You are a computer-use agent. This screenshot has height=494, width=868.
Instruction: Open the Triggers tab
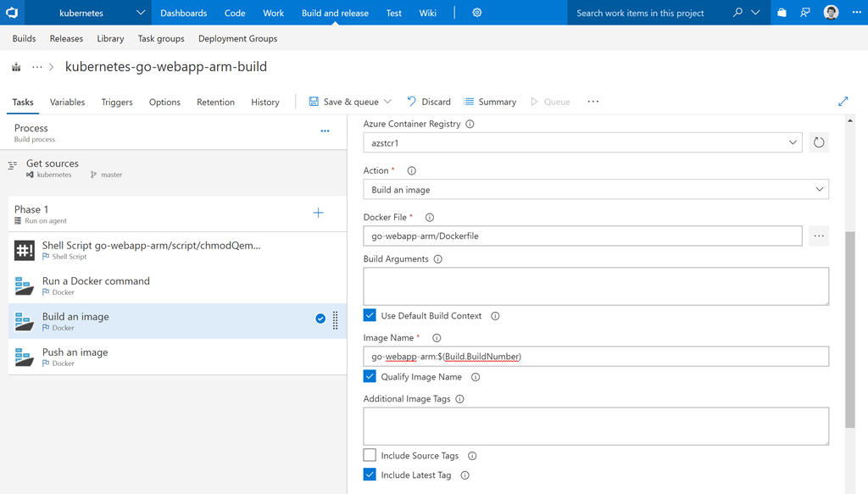(117, 102)
